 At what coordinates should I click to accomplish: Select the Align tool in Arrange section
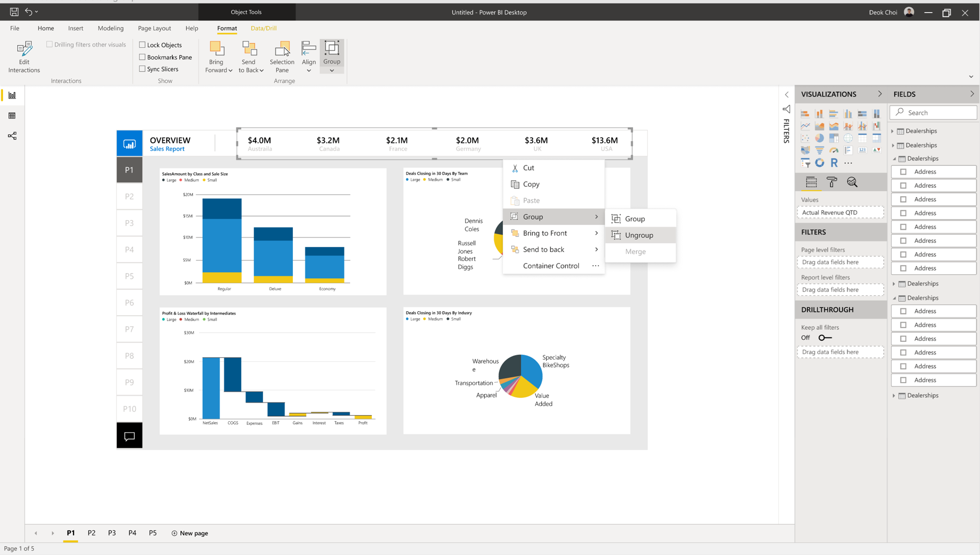tap(308, 57)
